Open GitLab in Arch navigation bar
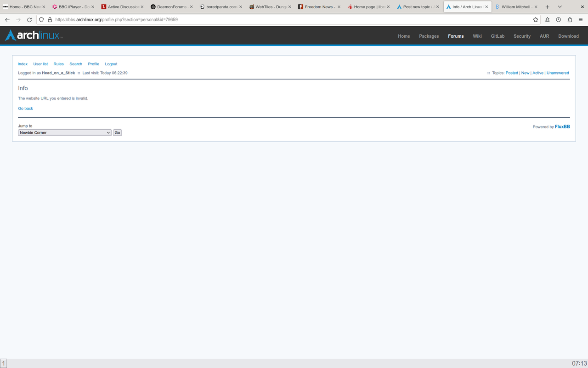The image size is (588, 368). (498, 36)
